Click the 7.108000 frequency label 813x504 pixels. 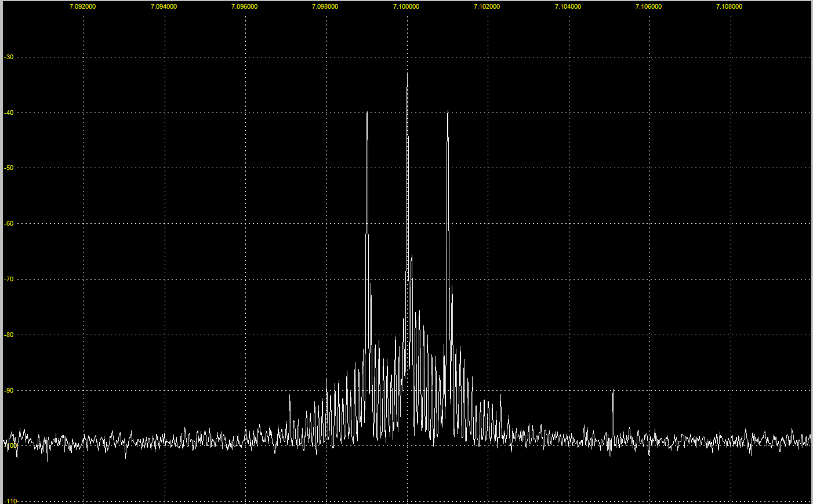click(x=729, y=6)
